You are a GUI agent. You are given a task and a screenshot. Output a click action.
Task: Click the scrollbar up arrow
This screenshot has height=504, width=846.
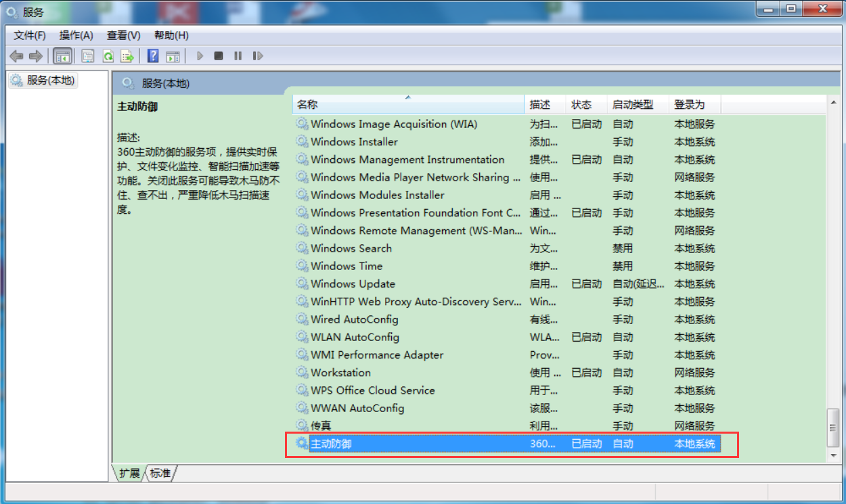point(833,103)
